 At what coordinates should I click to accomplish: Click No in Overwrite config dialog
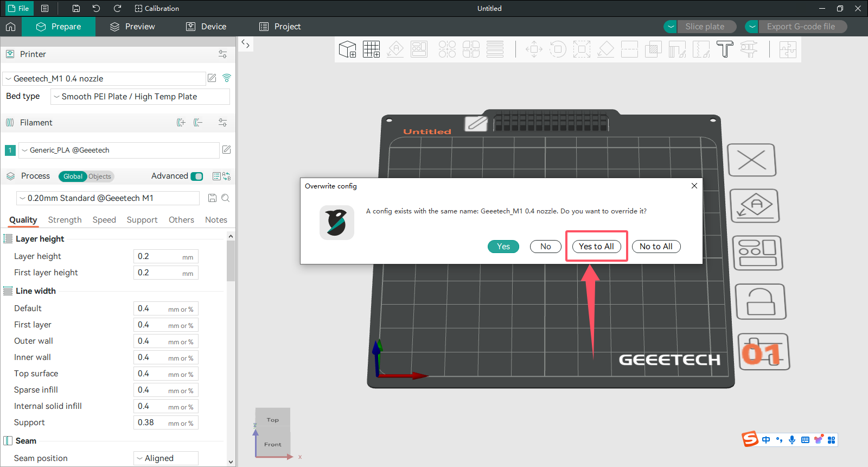(546, 247)
